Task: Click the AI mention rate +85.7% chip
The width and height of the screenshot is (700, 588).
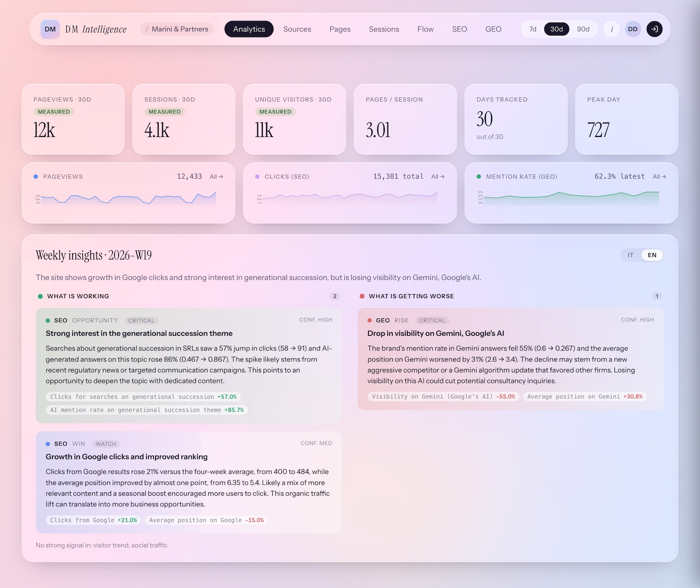Action: [x=147, y=410]
